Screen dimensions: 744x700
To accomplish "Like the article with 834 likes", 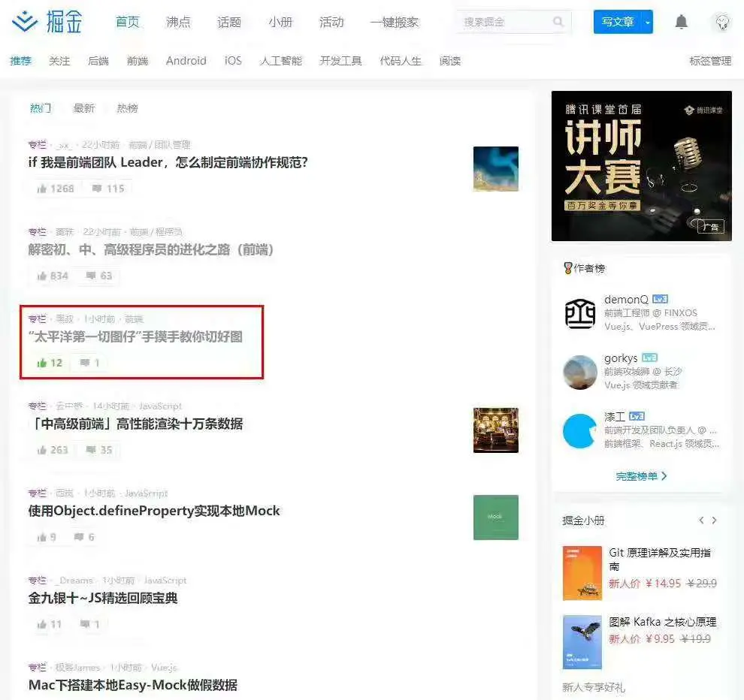I will (53, 276).
